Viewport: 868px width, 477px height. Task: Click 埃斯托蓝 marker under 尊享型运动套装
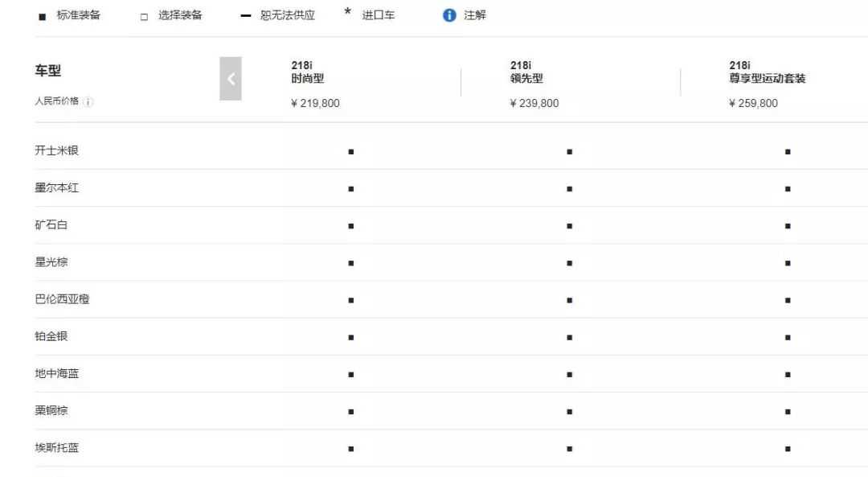point(788,449)
